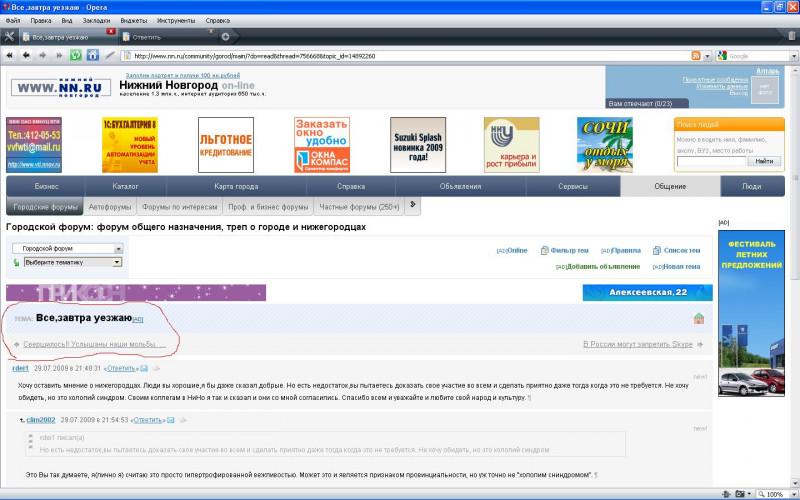
Task: Open the Файл menu
Action: pos(13,20)
